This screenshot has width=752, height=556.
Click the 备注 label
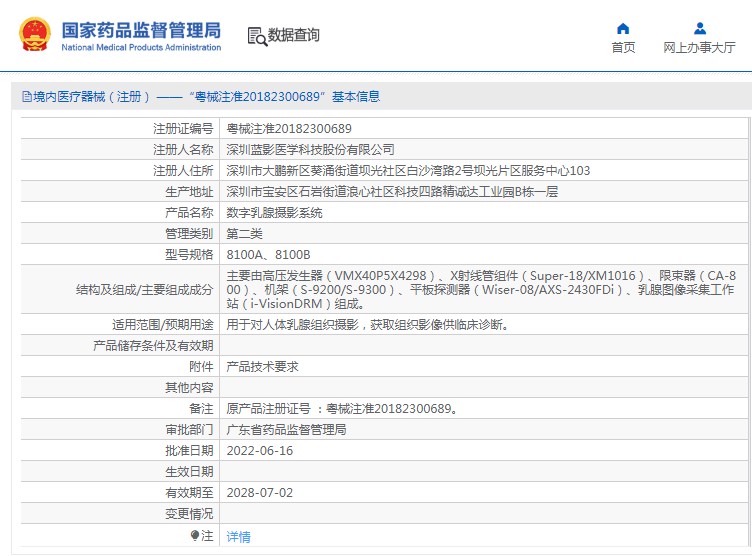(201, 409)
